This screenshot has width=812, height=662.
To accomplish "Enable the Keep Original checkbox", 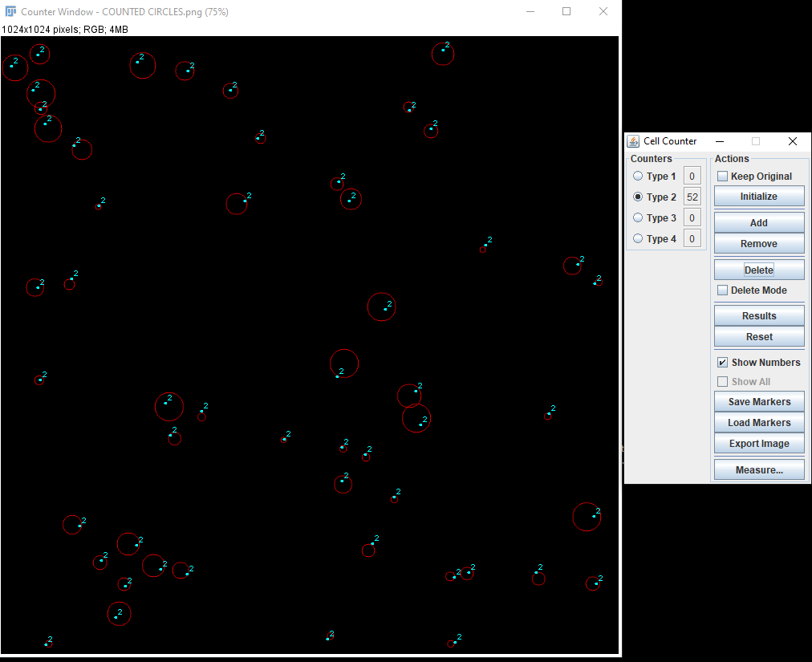I will pyautogui.click(x=722, y=176).
